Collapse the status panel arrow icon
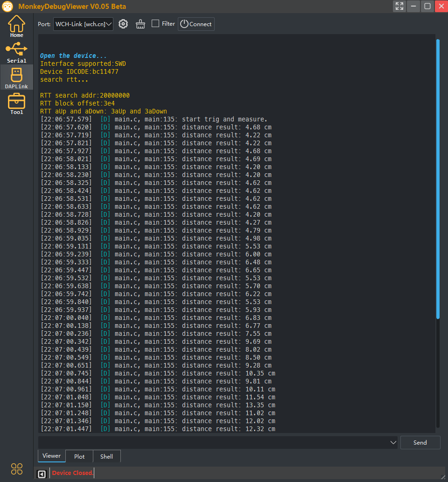This screenshot has height=482, width=448. (42, 474)
